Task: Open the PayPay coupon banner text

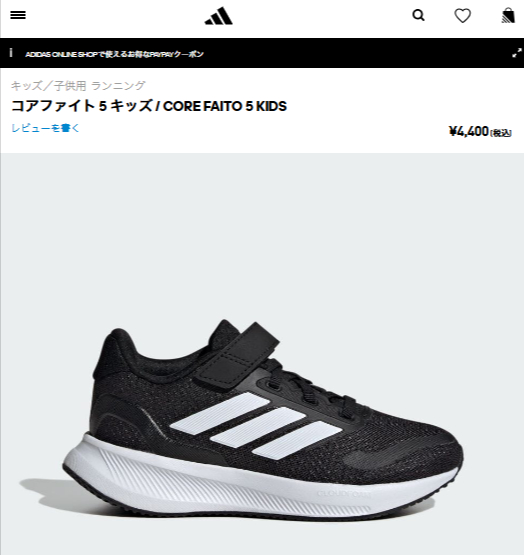Action: tap(114, 54)
